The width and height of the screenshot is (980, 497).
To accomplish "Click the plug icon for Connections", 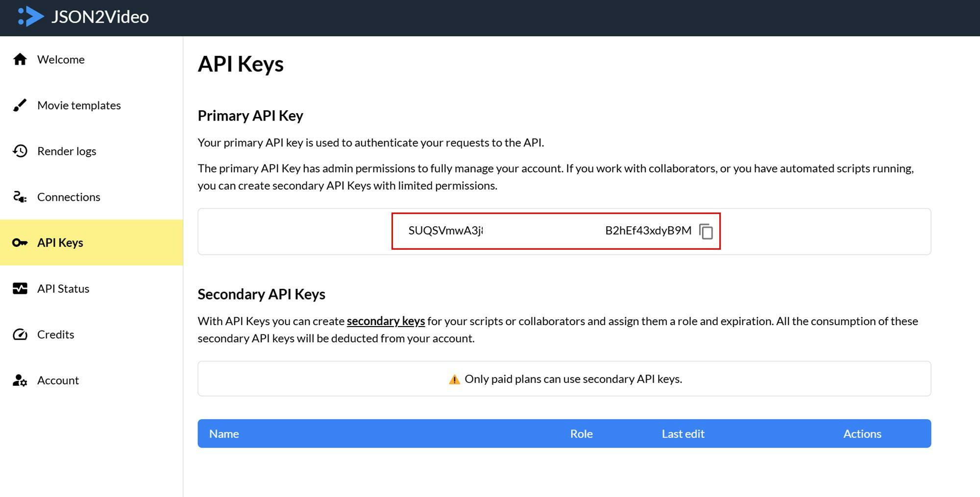I will [x=20, y=197].
